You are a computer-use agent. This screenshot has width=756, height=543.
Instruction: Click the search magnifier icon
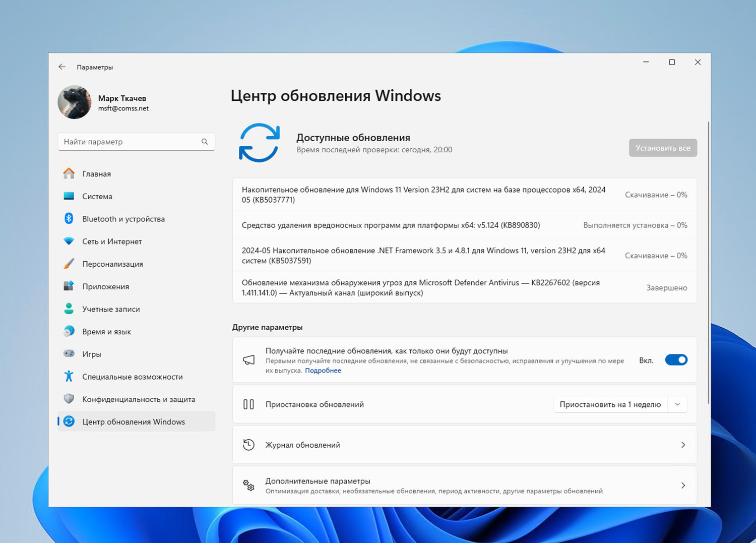pyautogui.click(x=205, y=142)
